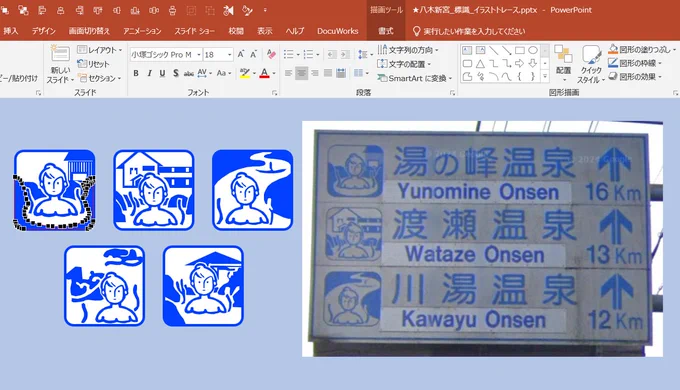Viewport: 680px width, 390px height.
Task: Apply red font color
Action: (264, 73)
